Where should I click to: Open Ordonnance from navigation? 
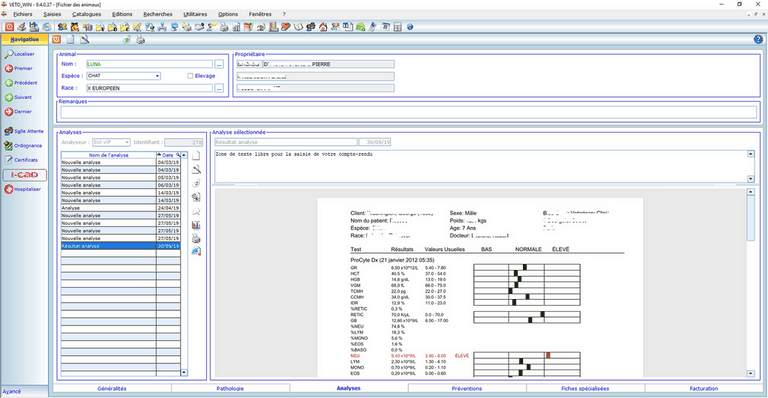tap(23, 145)
